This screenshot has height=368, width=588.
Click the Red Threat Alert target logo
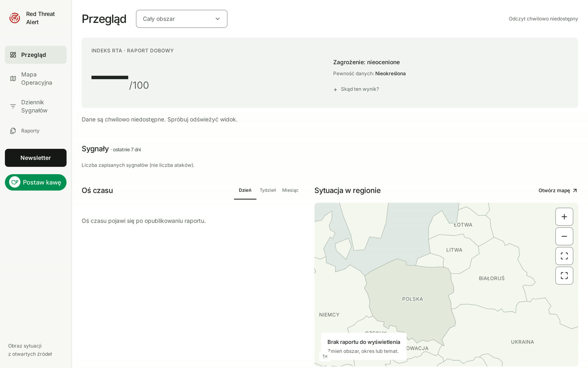pos(15,18)
